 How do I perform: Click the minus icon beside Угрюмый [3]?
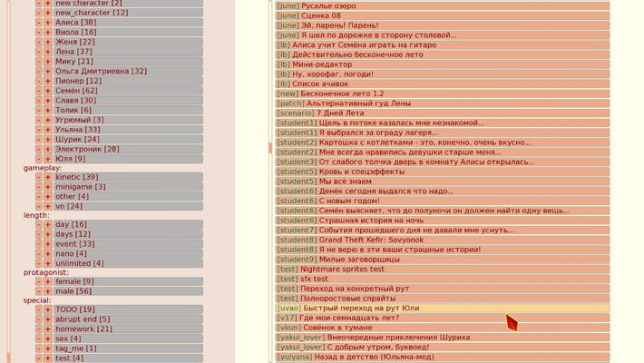tap(39, 120)
